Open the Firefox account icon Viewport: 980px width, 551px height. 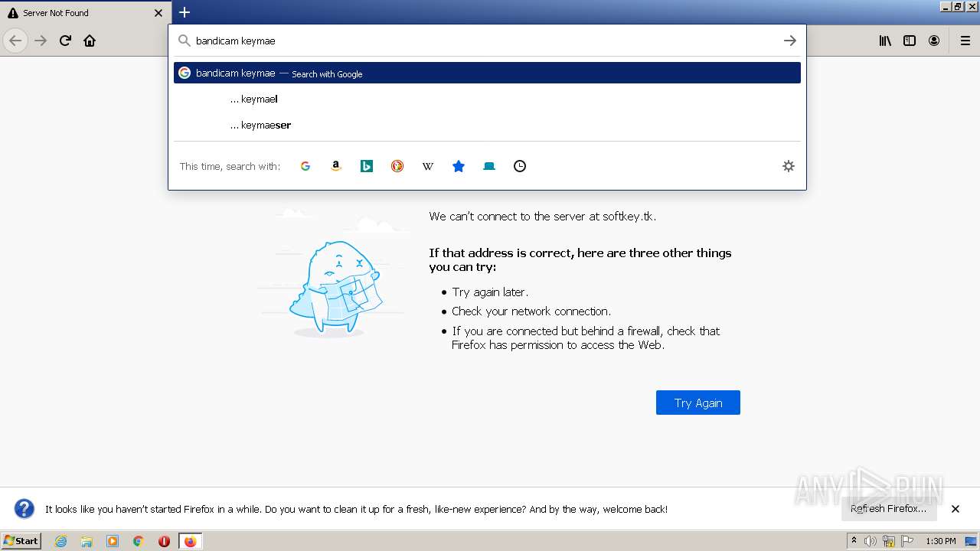click(x=934, y=41)
